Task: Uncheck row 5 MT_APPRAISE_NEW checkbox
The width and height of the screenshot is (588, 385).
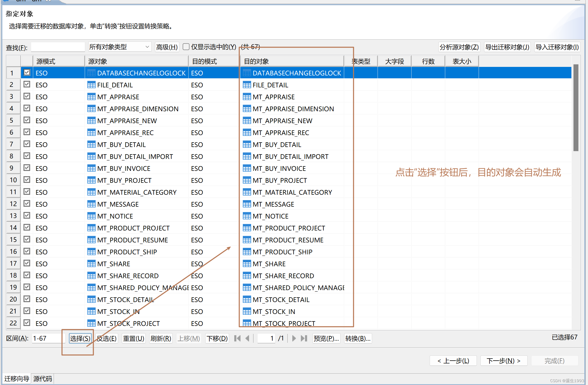Action: pyautogui.click(x=27, y=120)
